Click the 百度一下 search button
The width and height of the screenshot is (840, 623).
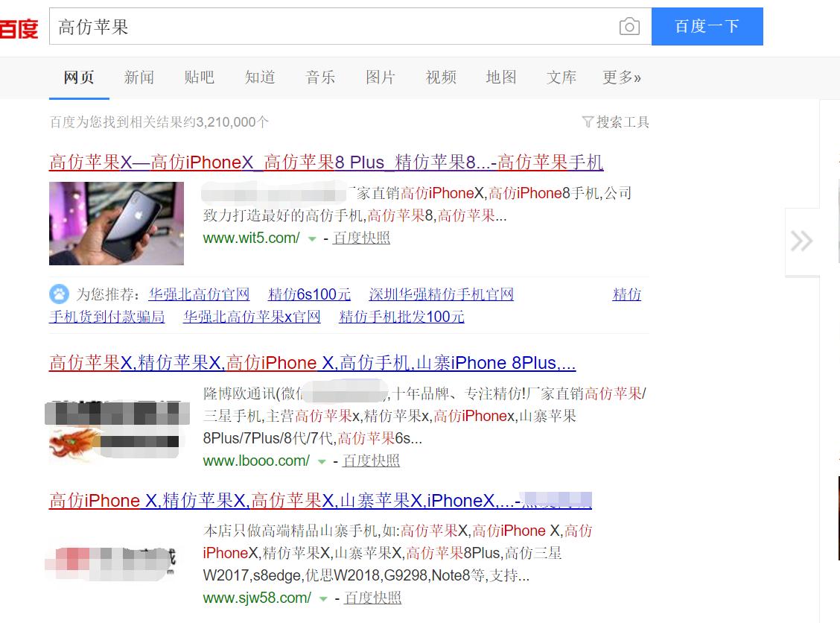(707, 25)
